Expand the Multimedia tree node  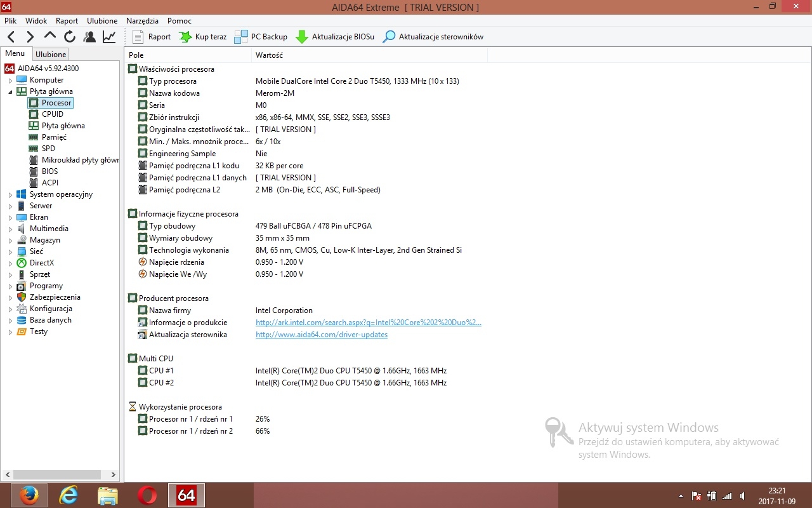[10, 229]
